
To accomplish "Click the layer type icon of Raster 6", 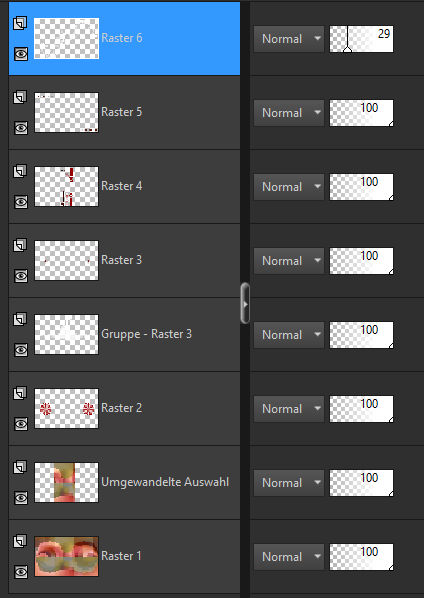I will pos(21,24).
